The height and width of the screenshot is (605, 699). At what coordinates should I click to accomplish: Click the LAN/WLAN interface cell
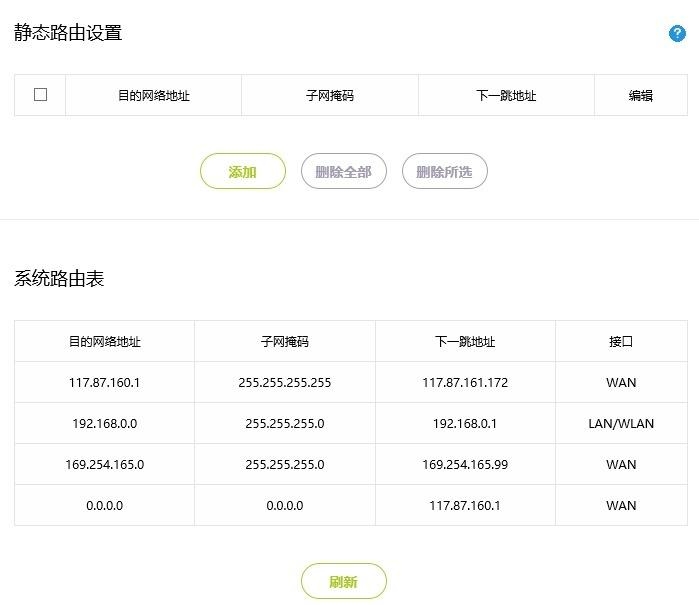point(621,424)
